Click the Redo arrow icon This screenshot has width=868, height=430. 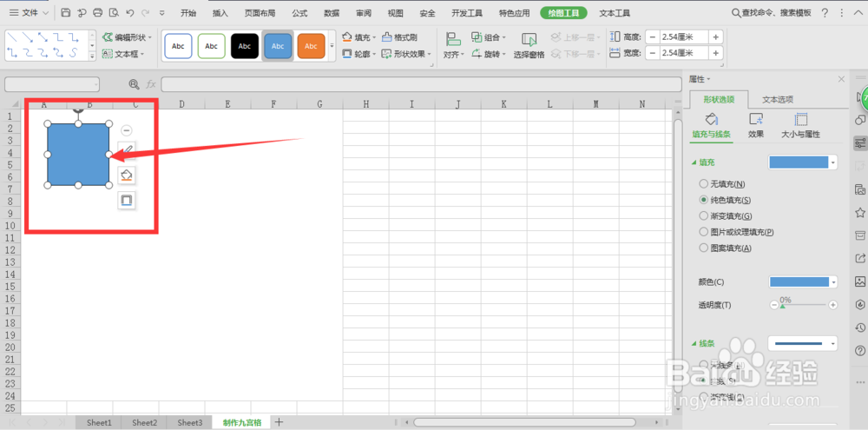click(145, 13)
